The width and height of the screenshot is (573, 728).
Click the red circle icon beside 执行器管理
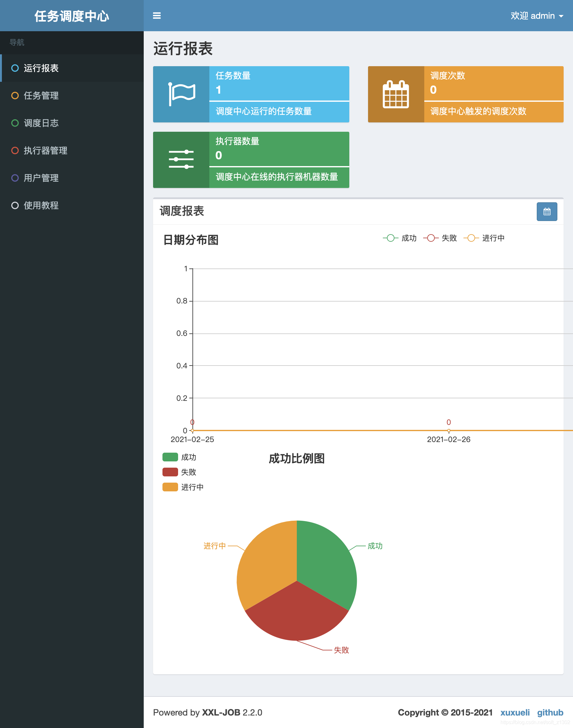click(x=15, y=150)
